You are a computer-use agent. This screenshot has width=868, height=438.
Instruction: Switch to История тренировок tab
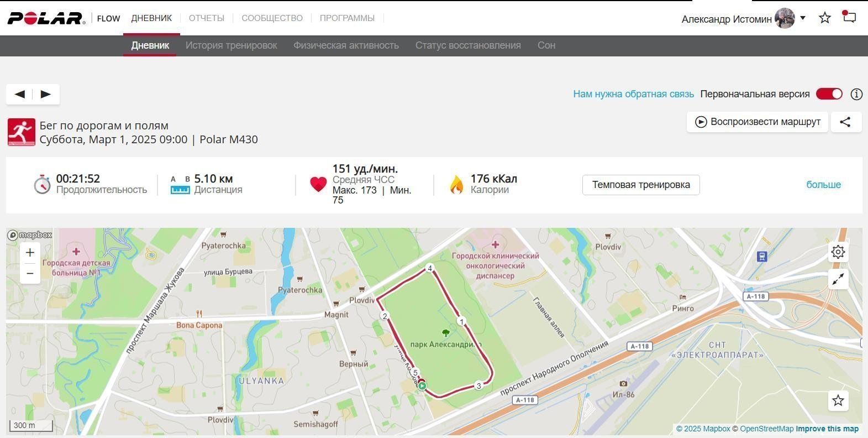[x=231, y=45]
